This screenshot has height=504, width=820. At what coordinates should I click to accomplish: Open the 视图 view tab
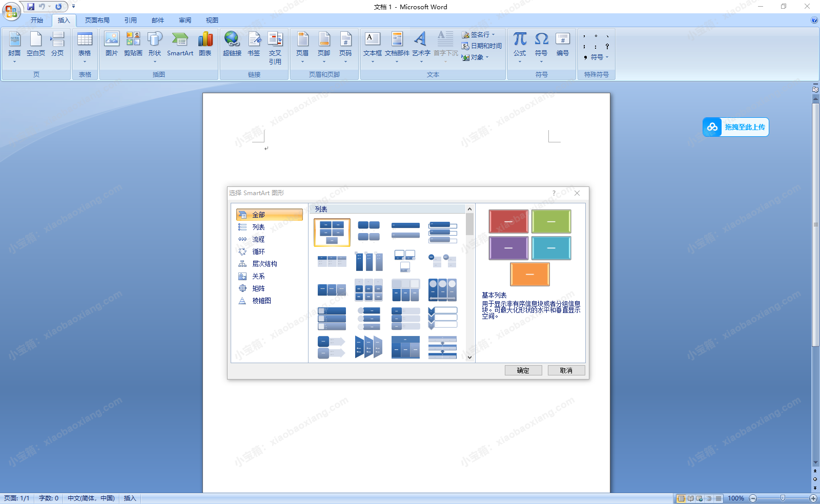[212, 20]
